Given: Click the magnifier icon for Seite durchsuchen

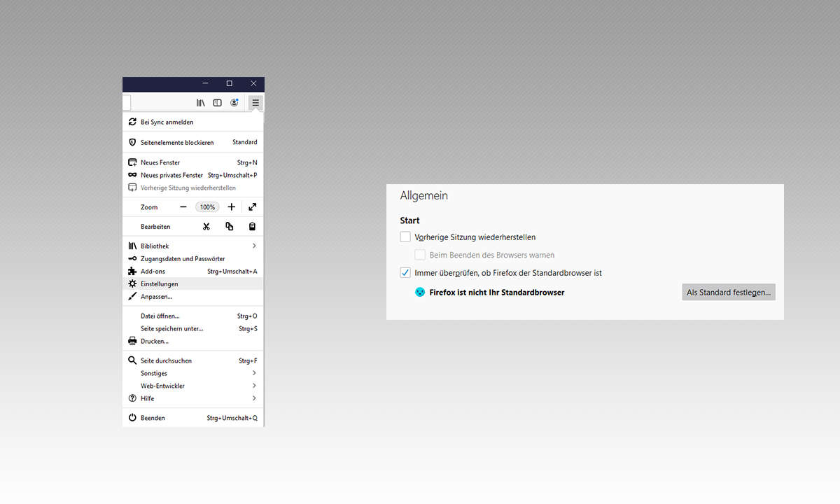Looking at the screenshot, I should 132,360.
